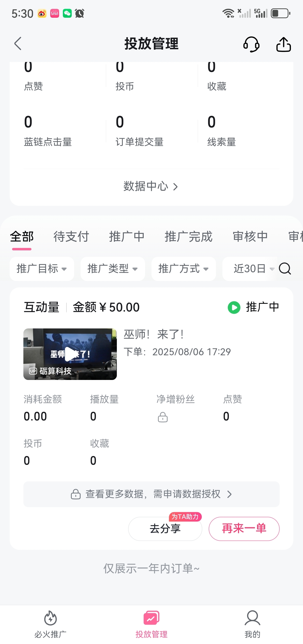Viewport: 303px width, 644px height.
Task: Expand 查看更多数据 authorization request
Action: point(151,494)
